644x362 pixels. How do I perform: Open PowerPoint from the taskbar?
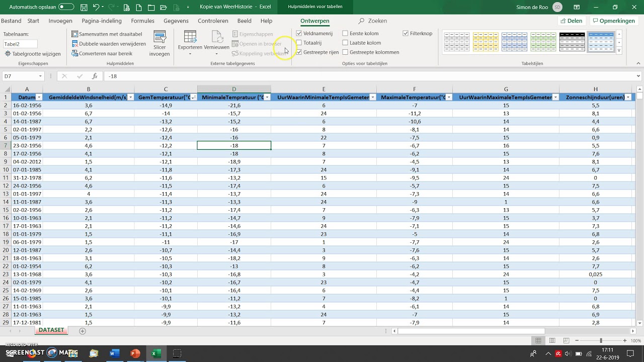pyautogui.click(x=135, y=353)
